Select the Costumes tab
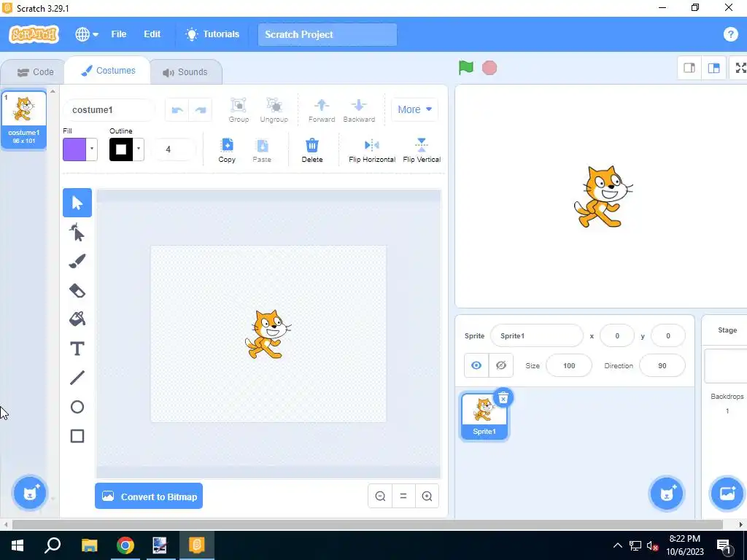 click(108, 71)
